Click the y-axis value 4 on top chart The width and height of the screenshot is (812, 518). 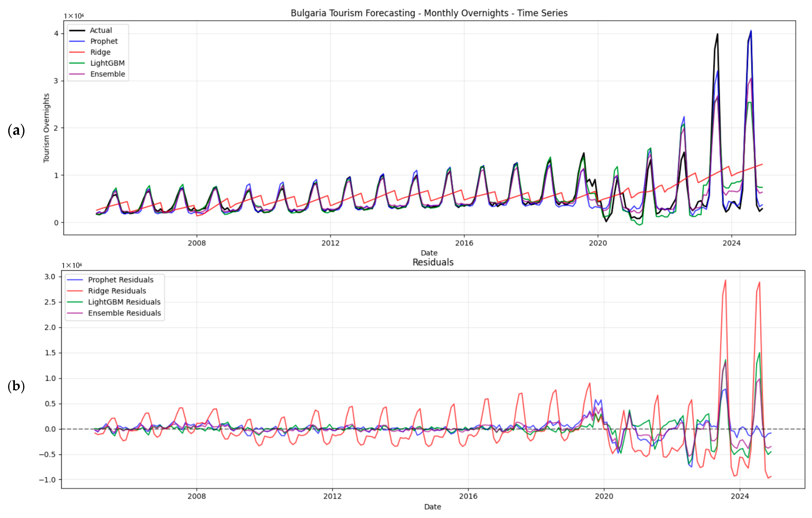tap(56, 33)
